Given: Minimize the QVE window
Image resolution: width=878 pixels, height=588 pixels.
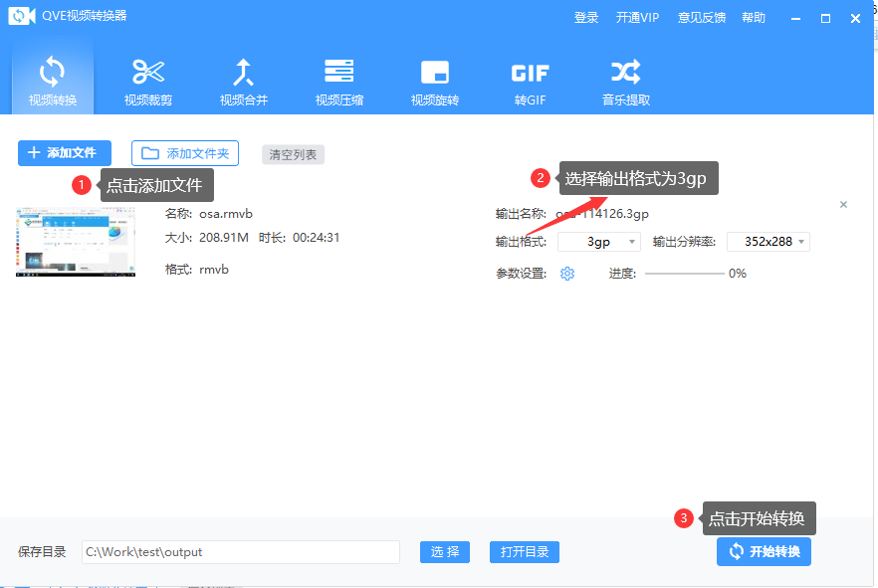Looking at the screenshot, I should pos(795,19).
